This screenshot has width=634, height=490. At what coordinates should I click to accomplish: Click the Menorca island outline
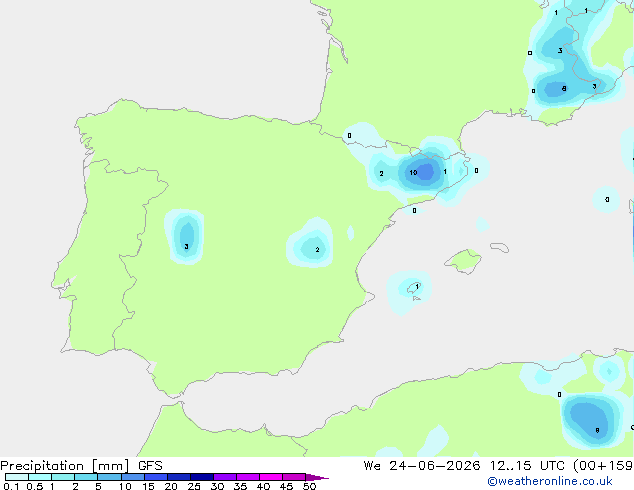click(500, 247)
